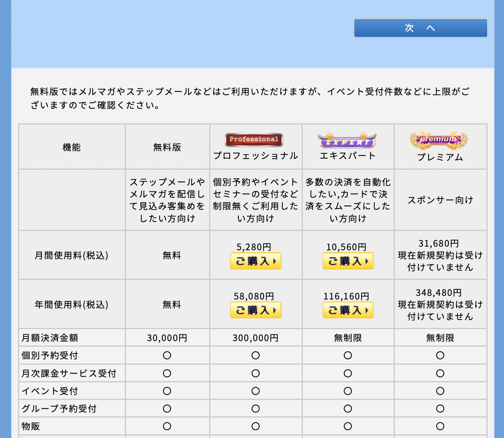Screen dimensions: 504x438
Task: Click the スポンサー向け description
Action: pyautogui.click(x=440, y=200)
